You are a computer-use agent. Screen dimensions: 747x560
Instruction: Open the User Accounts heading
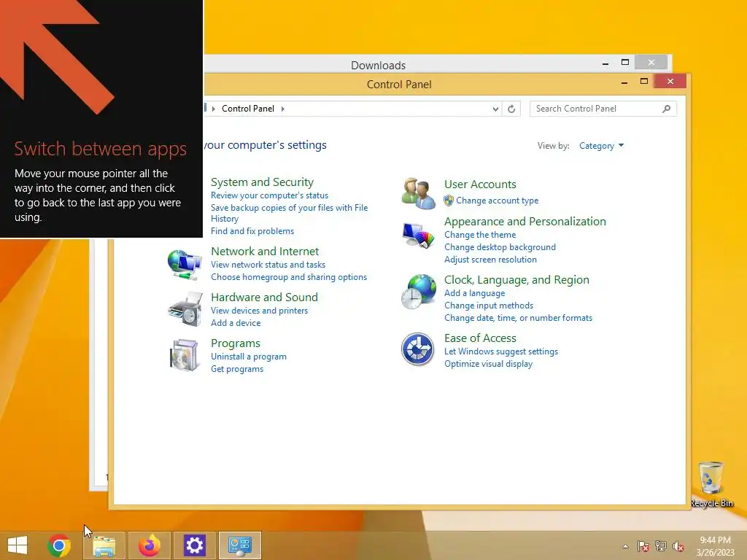480,184
